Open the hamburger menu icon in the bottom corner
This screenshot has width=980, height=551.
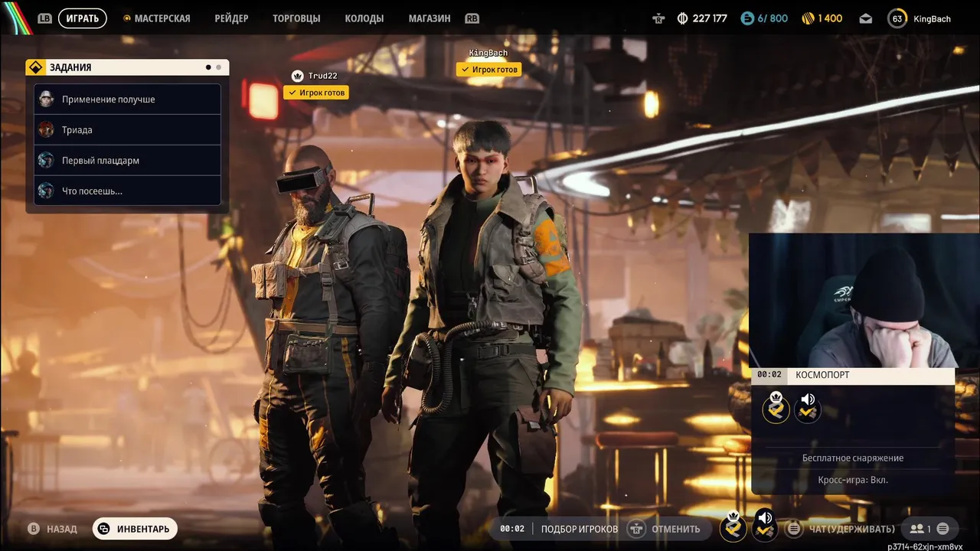(x=942, y=529)
